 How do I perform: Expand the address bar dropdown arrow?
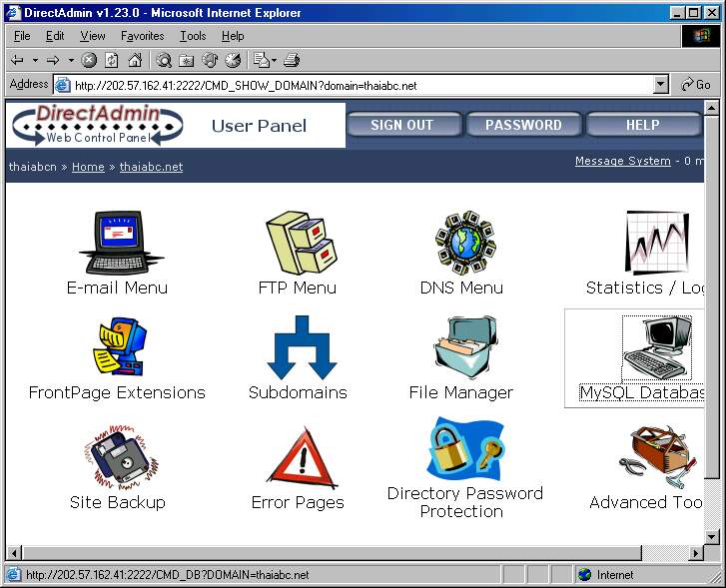click(x=661, y=85)
